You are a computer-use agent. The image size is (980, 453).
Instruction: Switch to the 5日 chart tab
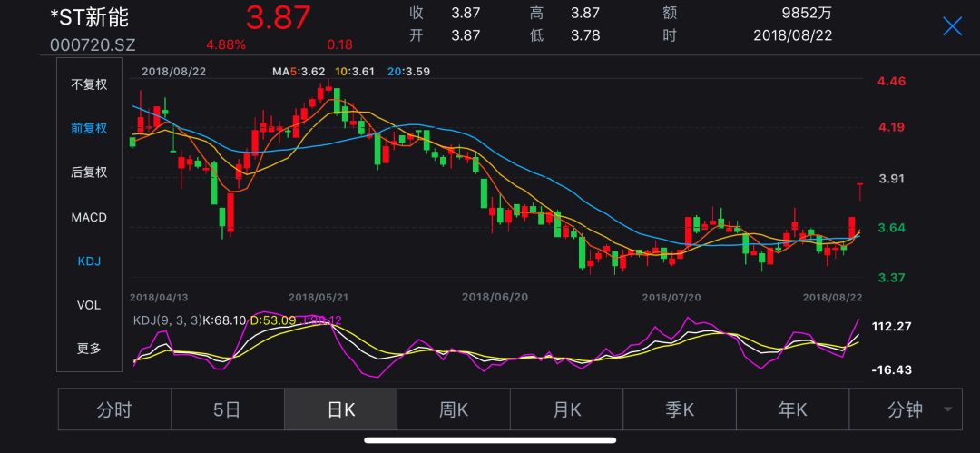click(227, 410)
